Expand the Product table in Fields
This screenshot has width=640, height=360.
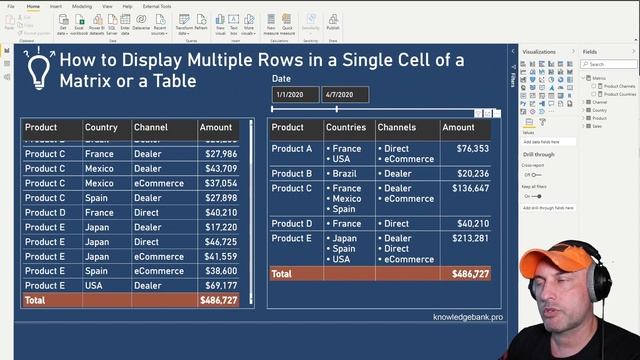[584, 118]
